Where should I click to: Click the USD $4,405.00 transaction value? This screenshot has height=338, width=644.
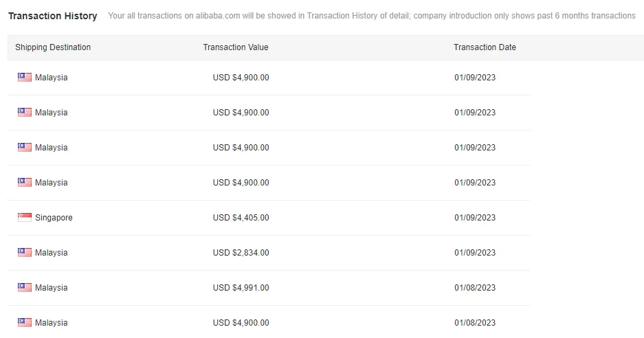tap(241, 218)
